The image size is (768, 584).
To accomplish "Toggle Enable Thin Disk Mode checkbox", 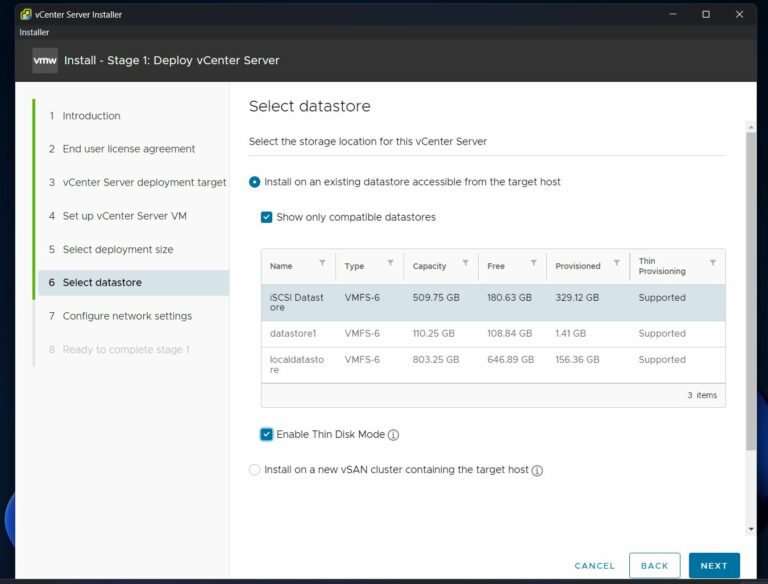I will [266, 435].
